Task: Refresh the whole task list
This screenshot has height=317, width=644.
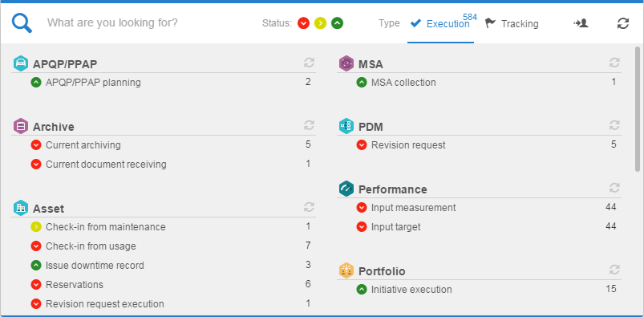Action: pyautogui.click(x=622, y=23)
